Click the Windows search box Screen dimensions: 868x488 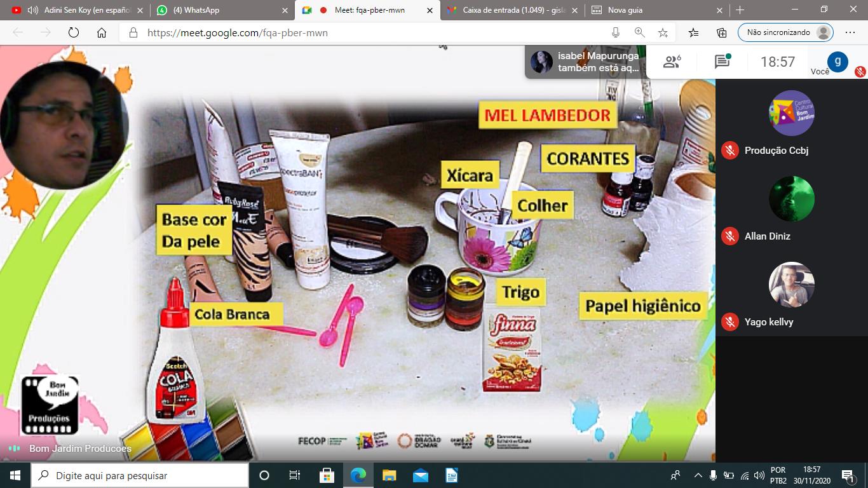click(x=140, y=475)
